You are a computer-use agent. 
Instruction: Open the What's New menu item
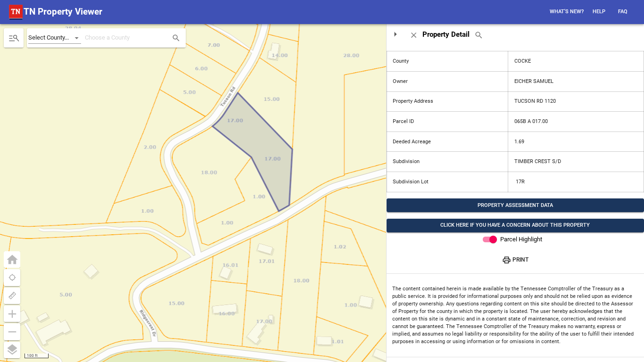click(x=566, y=12)
